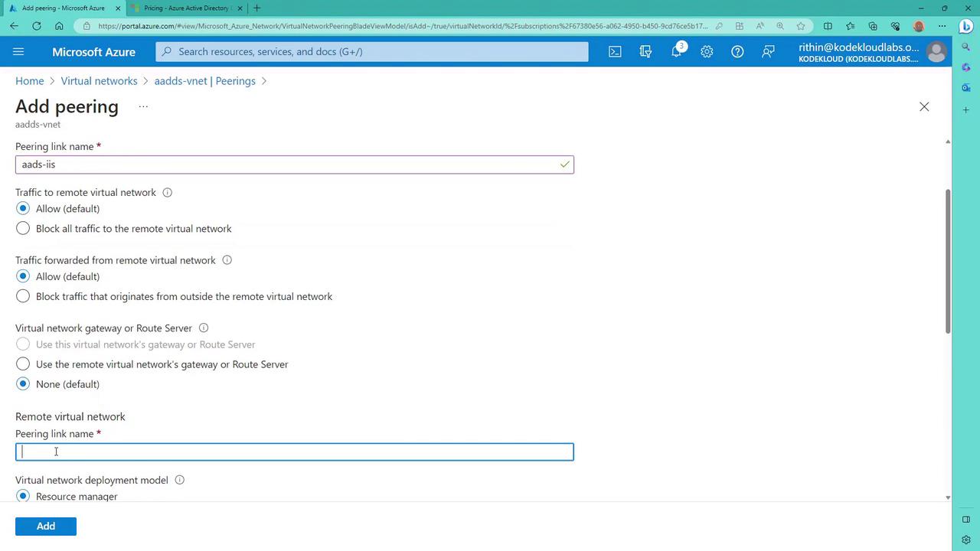Edit the Peering link name field containing aads-iis
980x551 pixels.
pyautogui.click(x=295, y=165)
